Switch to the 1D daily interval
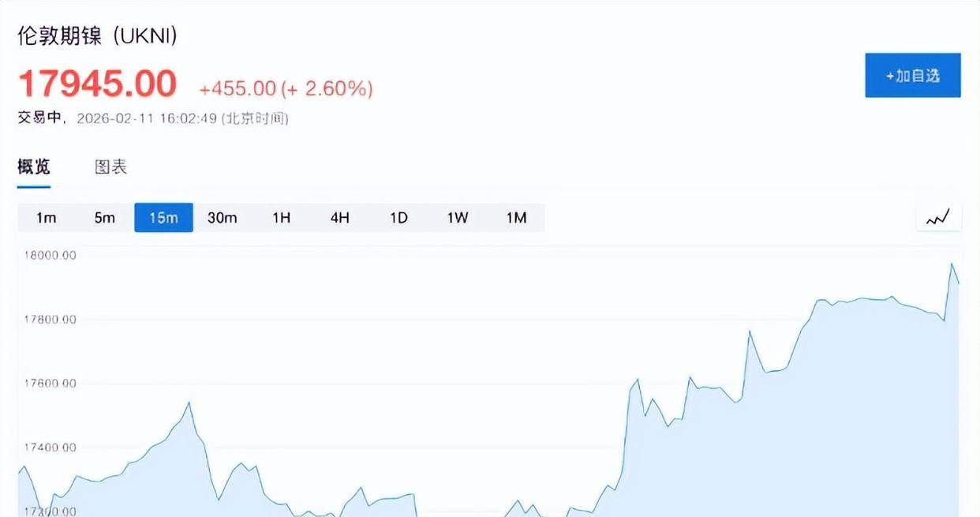This screenshot has width=980, height=517. [x=398, y=218]
